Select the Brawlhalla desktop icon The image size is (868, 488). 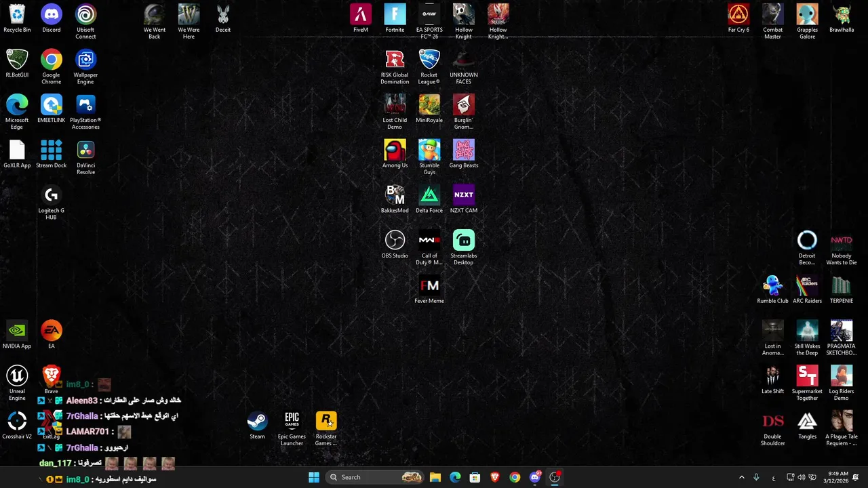(x=842, y=18)
